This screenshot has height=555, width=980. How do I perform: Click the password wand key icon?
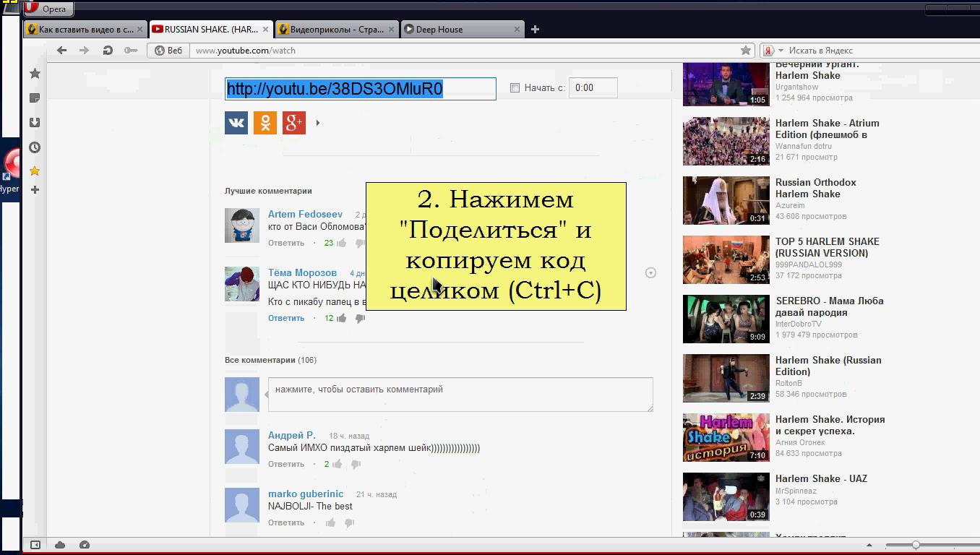point(130,50)
